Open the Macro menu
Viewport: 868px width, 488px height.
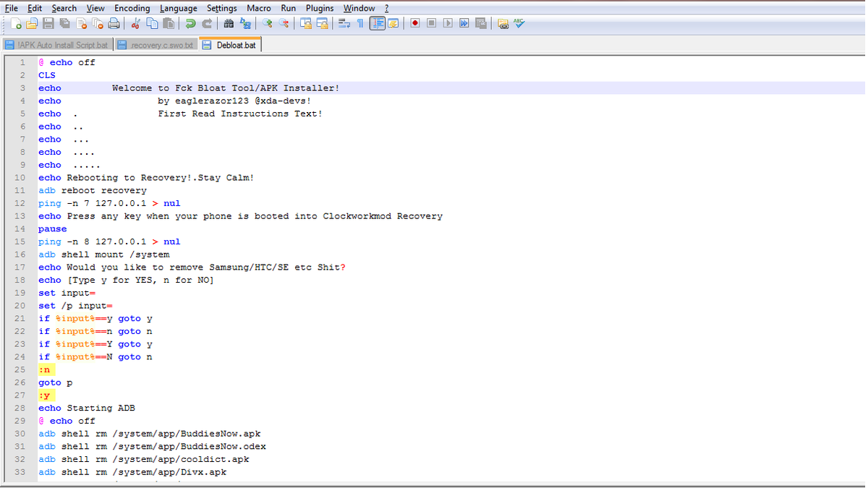click(259, 8)
